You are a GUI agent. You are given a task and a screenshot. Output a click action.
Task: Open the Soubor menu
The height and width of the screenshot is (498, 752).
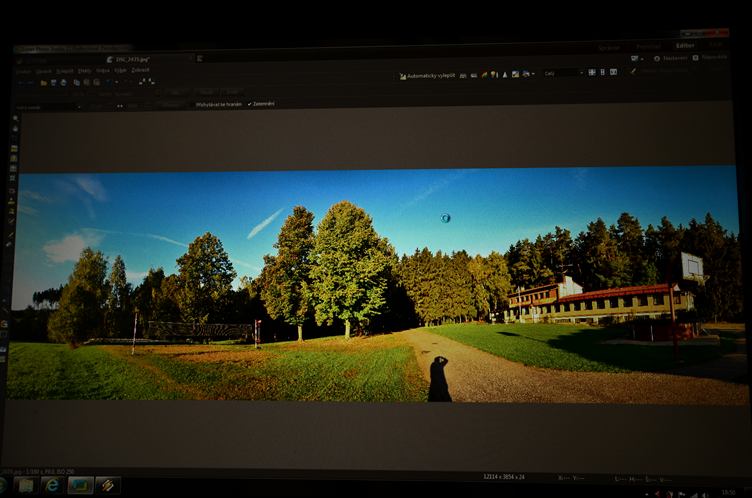coord(24,72)
